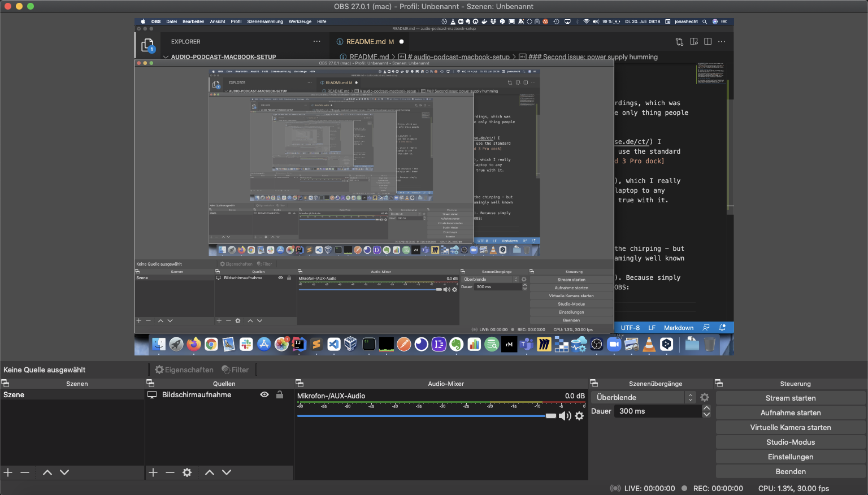Click Virtuelle Kamera starten
The height and width of the screenshot is (495, 868).
tap(791, 427)
